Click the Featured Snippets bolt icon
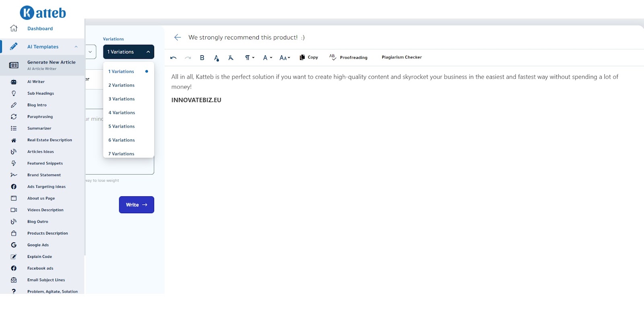This screenshot has height=320, width=644. (14, 164)
